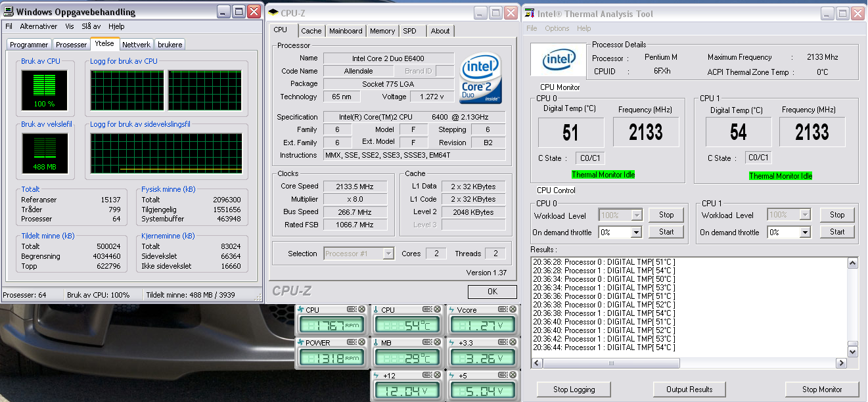Click Stop button for CPU 0 workload
This screenshot has width=868, height=402.
click(x=666, y=215)
